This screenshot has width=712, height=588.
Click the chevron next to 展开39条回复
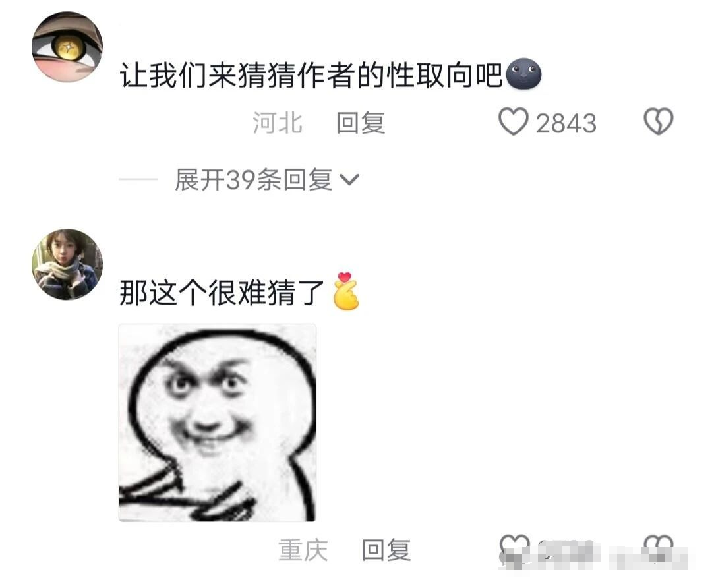click(x=349, y=180)
